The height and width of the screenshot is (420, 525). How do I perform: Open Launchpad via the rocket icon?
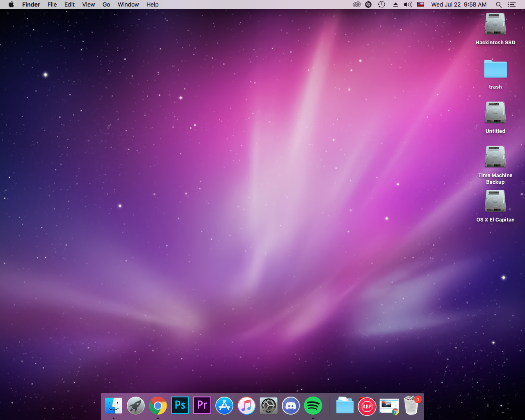pyautogui.click(x=136, y=406)
